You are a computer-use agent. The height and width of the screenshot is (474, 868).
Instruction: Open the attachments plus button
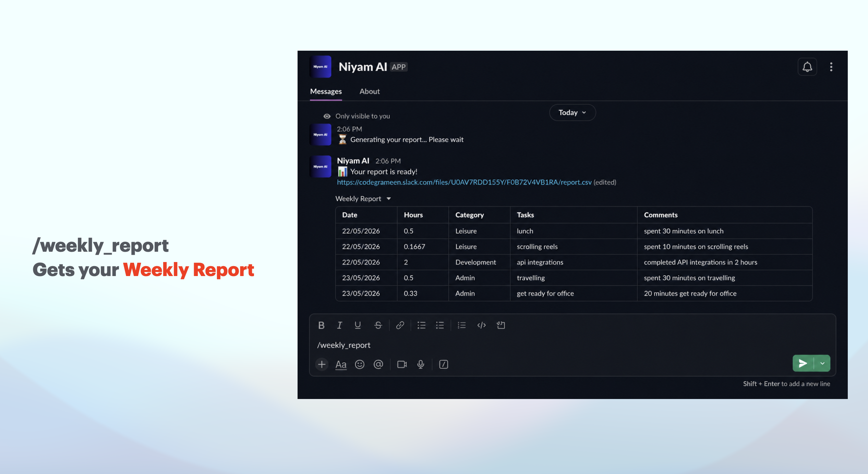point(322,364)
